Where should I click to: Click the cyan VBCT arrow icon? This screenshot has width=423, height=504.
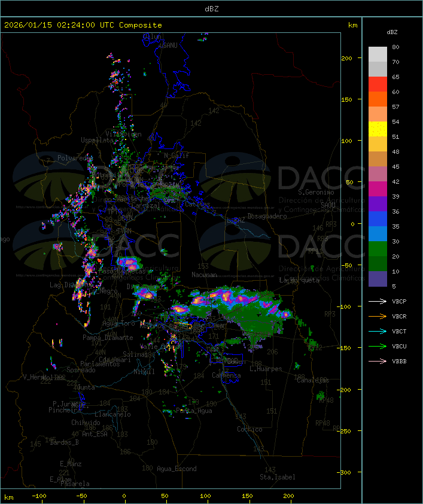click(x=378, y=332)
